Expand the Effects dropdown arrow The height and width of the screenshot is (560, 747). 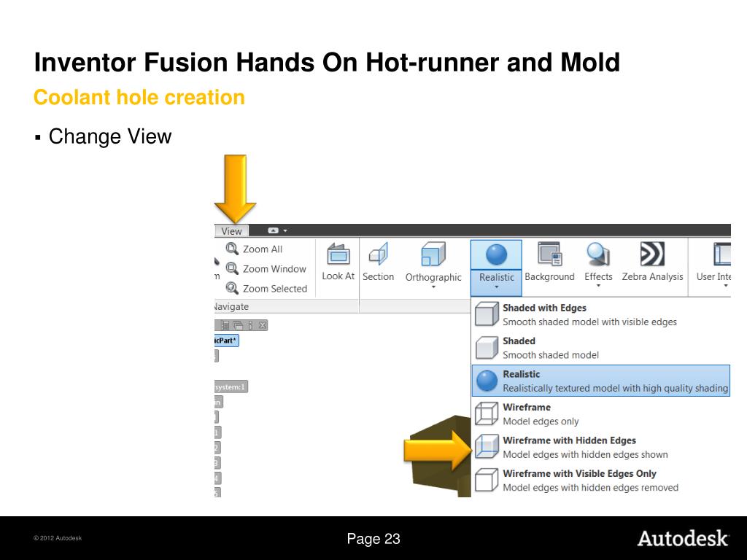tap(598, 286)
